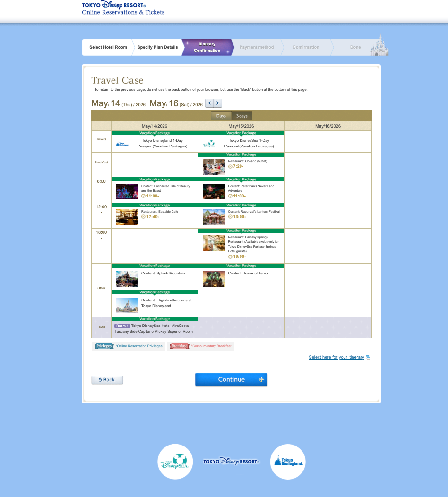Viewport: 448px width, 497px height.
Task: Open the Oceano buffet restaurant thumbnail
Action: pyautogui.click(x=214, y=167)
